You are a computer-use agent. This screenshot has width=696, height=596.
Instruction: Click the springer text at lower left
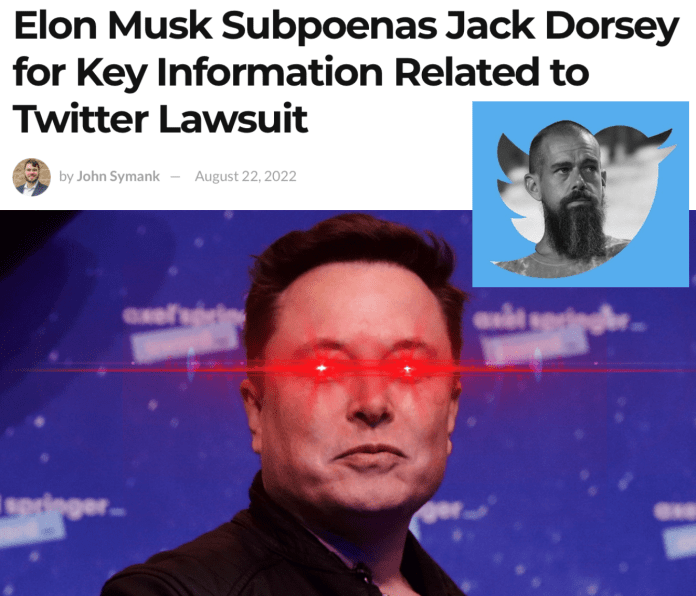coord(62,506)
